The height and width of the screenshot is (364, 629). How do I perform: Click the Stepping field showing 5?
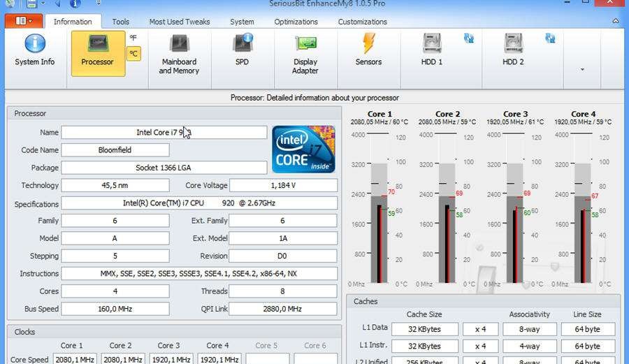point(115,256)
